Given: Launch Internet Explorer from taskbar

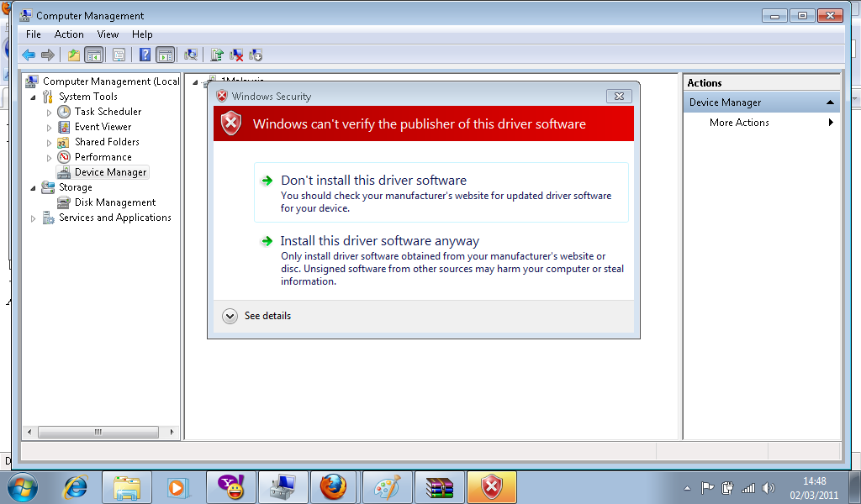Looking at the screenshot, I should click(x=75, y=487).
